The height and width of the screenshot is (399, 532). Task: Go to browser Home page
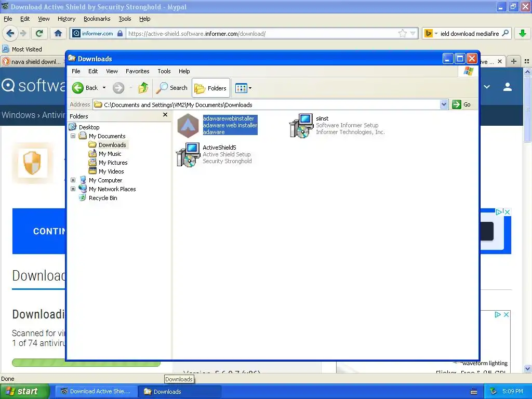(x=58, y=33)
